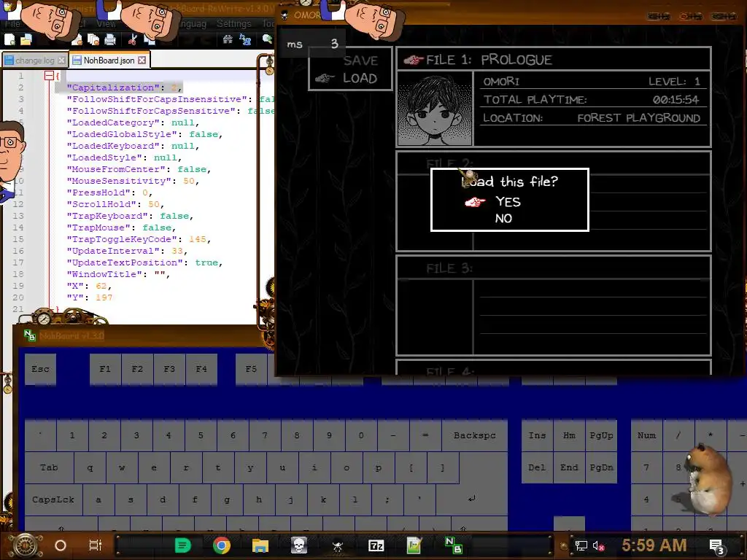Choose NO in the load file prompt
The height and width of the screenshot is (560, 747).
[x=503, y=219]
